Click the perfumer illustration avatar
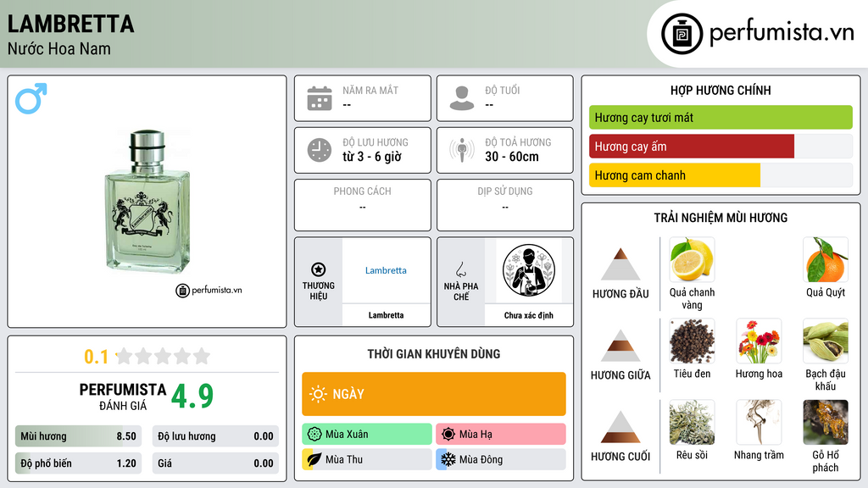This screenshot has height=488, width=868. [x=529, y=270]
